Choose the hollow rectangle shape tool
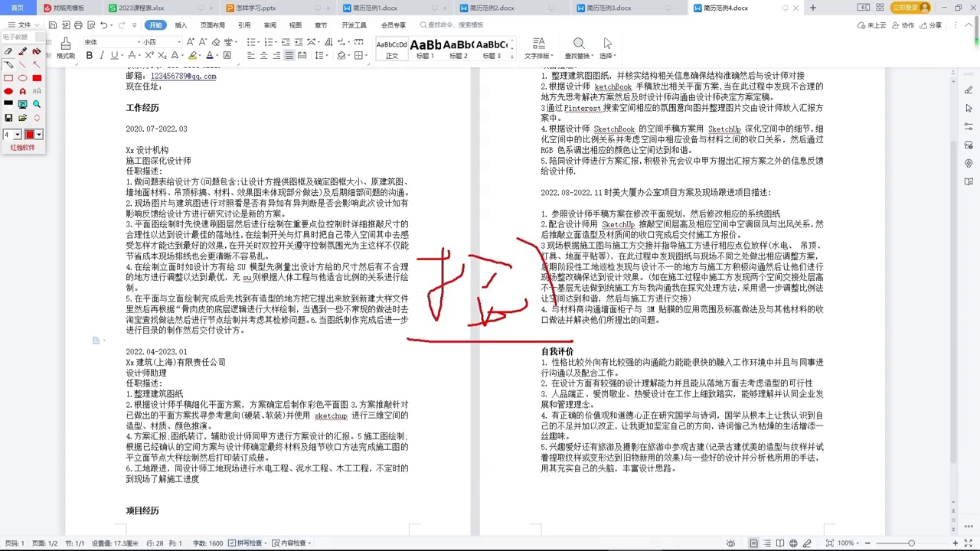980x551 pixels. click(x=8, y=78)
